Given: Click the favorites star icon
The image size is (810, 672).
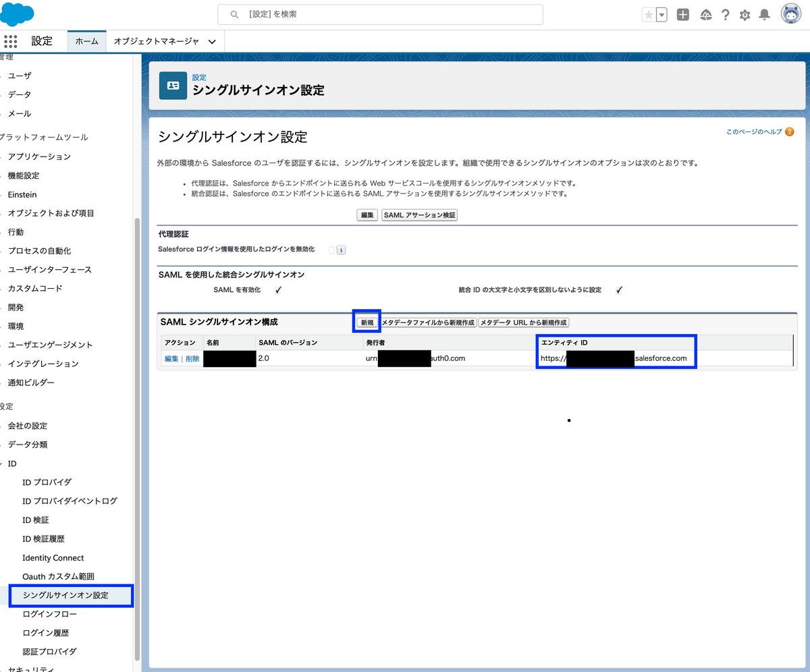Looking at the screenshot, I should pyautogui.click(x=649, y=14).
